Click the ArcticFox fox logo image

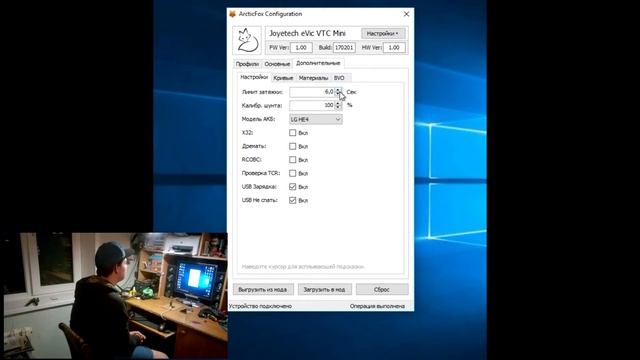[247, 40]
